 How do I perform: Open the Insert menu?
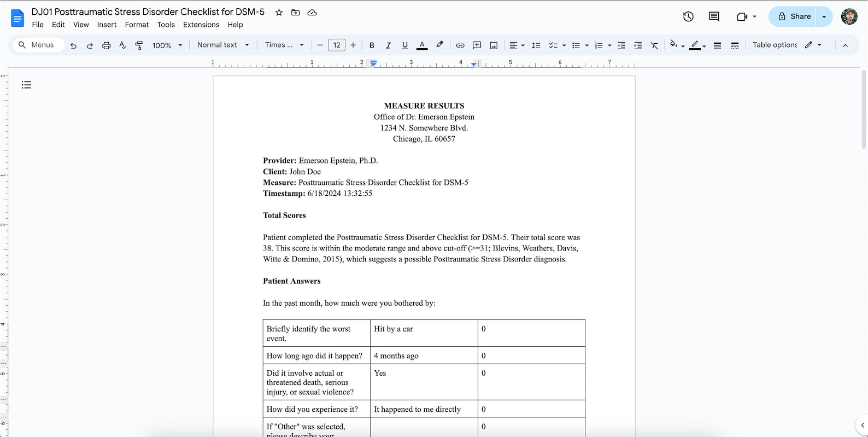(107, 25)
